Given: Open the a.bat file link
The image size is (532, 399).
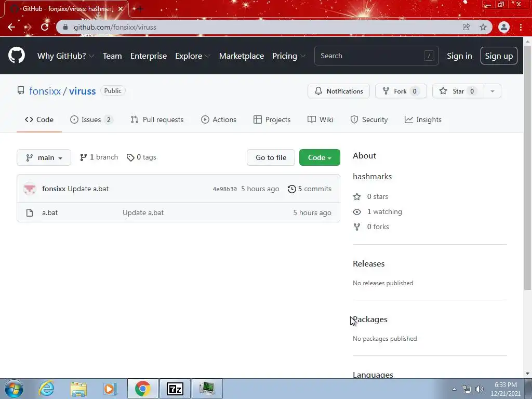Looking at the screenshot, I should 50,212.
